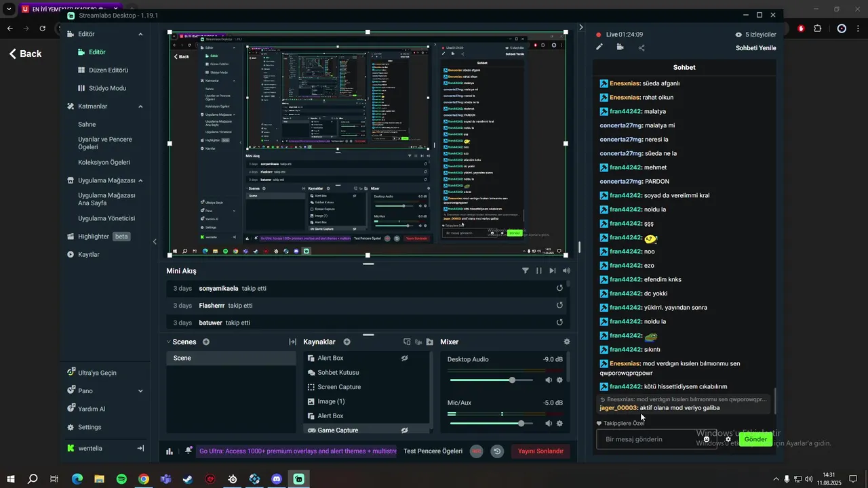Open Highlighter beta in sidebar
The width and height of the screenshot is (868, 488).
99,237
